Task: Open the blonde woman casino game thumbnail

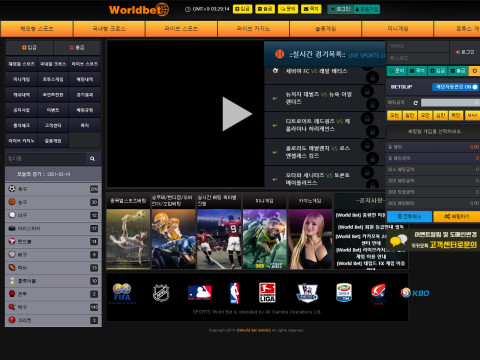Action: pyautogui.click(x=310, y=239)
